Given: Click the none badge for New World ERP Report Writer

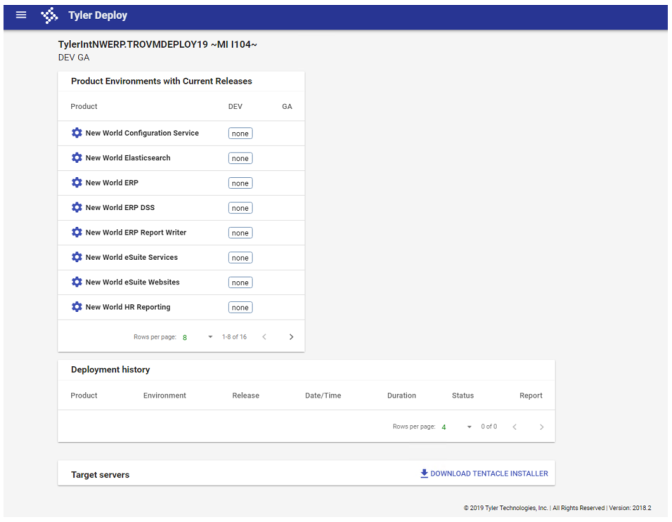Looking at the screenshot, I should click(240, 233).
